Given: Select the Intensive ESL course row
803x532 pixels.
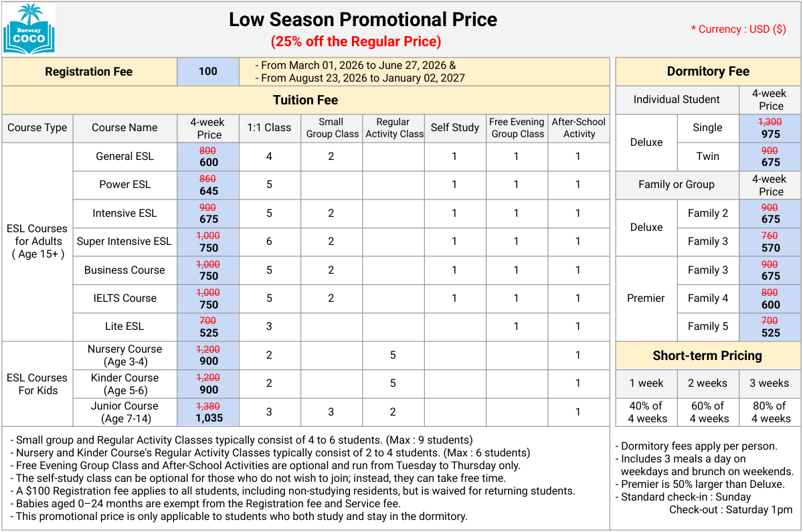Looking at the screenshot, I should tap(124, 213).
